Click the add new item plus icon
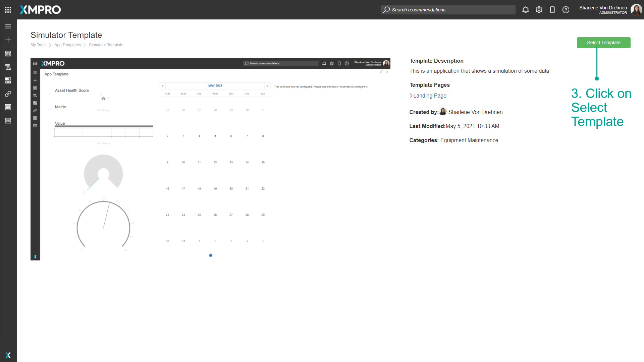This screenshot has width=644, height=362. 8,40
